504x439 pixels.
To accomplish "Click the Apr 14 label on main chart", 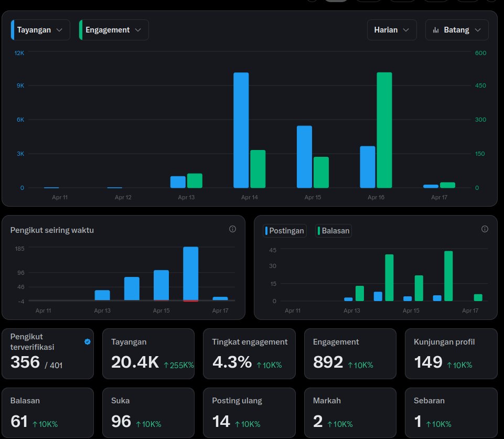I will point(250,197).
